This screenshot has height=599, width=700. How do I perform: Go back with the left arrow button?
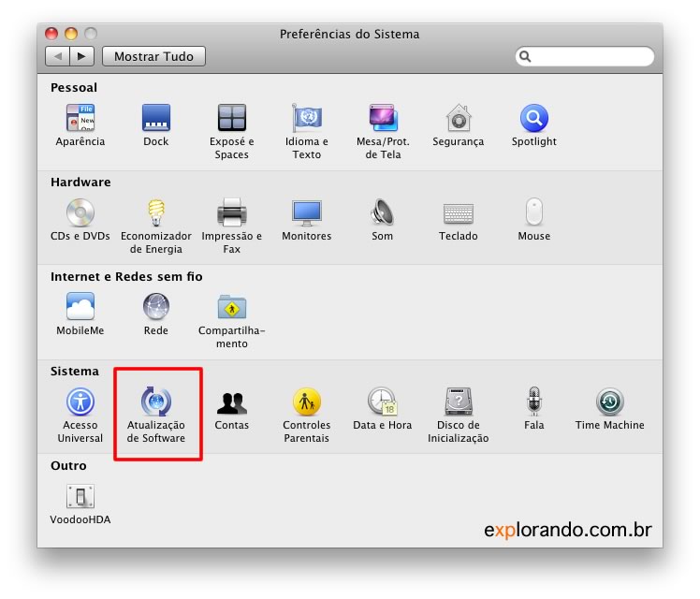click(57, 56)
